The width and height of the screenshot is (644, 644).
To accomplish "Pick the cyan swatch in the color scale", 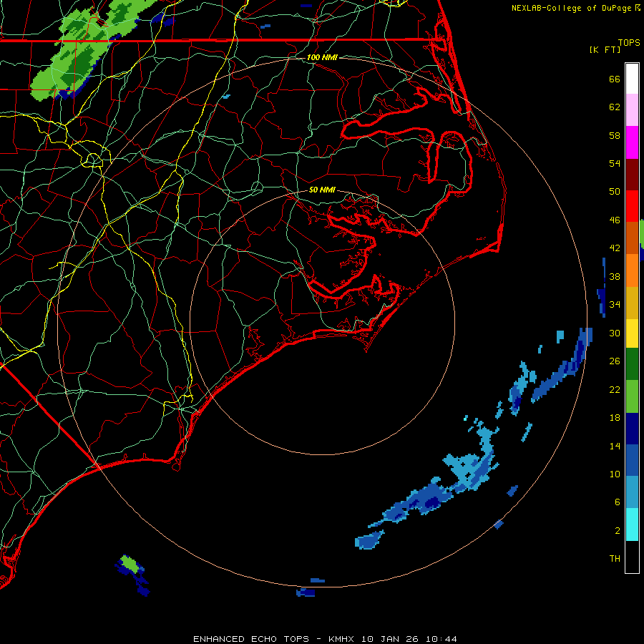I will 632,525.
